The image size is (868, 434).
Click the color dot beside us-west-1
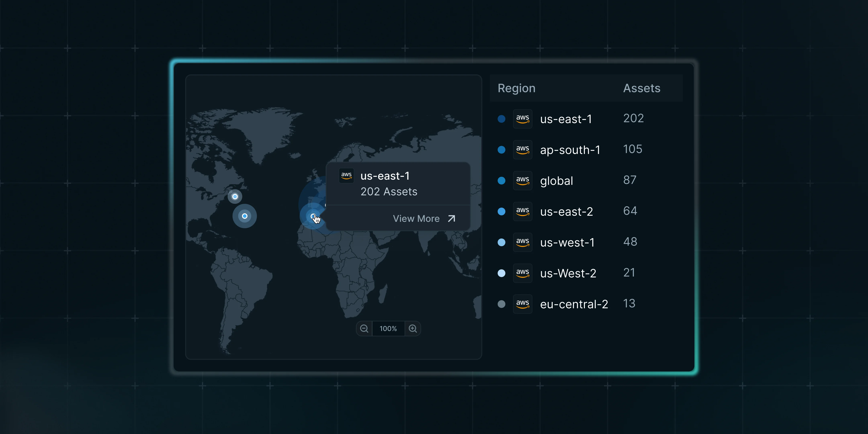[501, 242]
